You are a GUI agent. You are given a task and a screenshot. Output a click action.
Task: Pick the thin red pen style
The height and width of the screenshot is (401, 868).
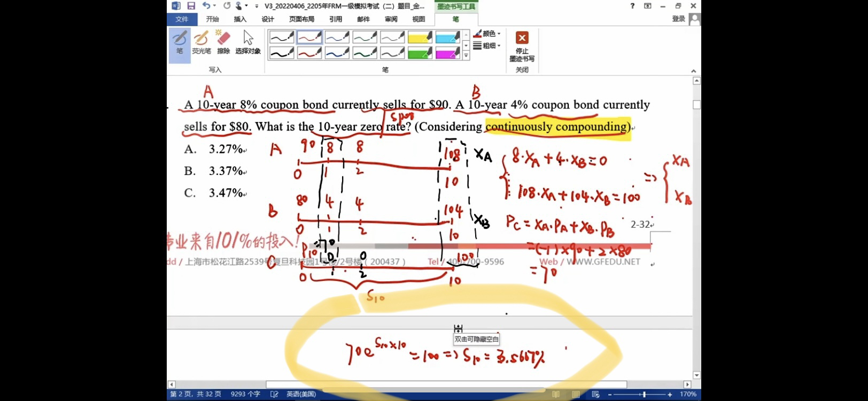click(x=309, y=37)
